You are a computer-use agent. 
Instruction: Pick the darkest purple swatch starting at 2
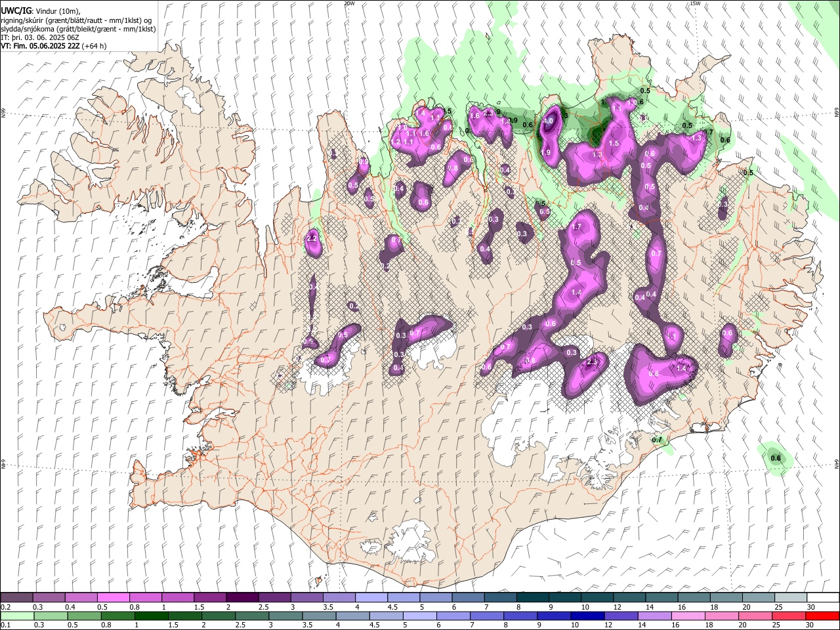pyautogui.click(x=243, y=598)
